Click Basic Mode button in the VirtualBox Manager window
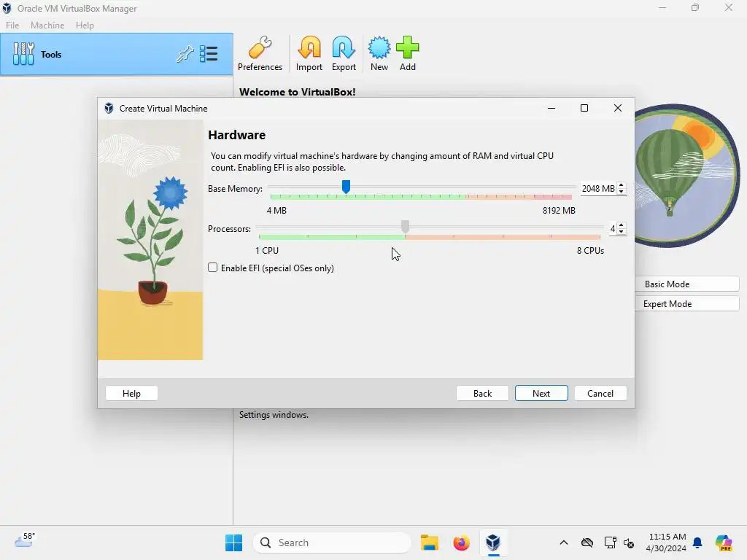747x560 pixels. coord(686,284)
